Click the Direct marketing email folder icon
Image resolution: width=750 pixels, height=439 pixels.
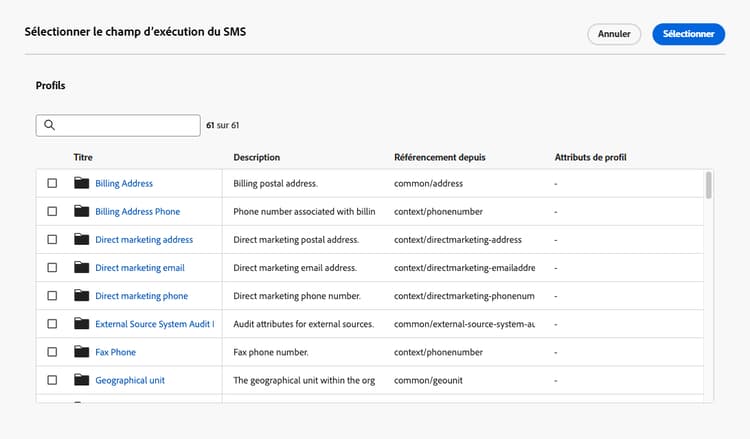pos(81,267)
